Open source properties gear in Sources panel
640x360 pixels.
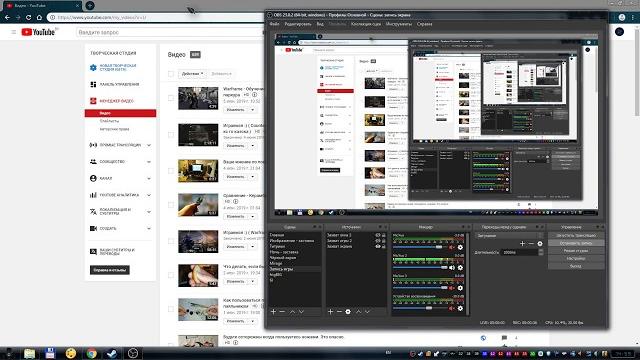(x=348, y=311)
